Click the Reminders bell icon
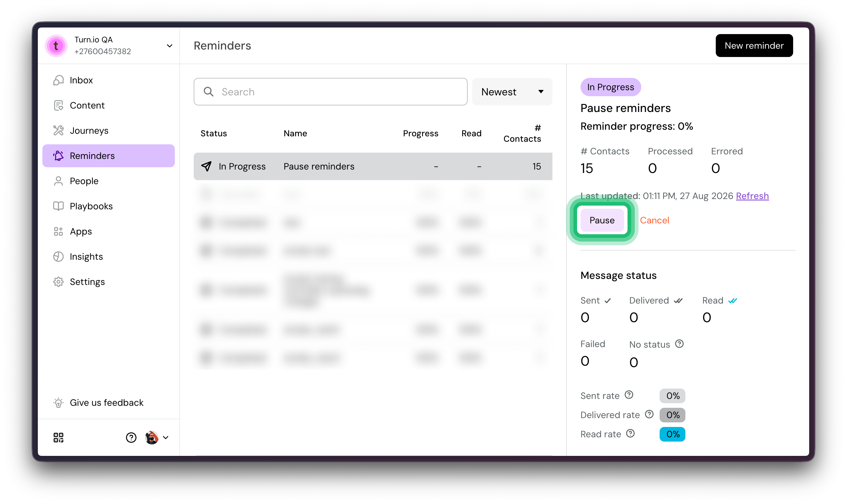This screenshot has width=847, height=504. pyautogui.click(x=58, y=155)
